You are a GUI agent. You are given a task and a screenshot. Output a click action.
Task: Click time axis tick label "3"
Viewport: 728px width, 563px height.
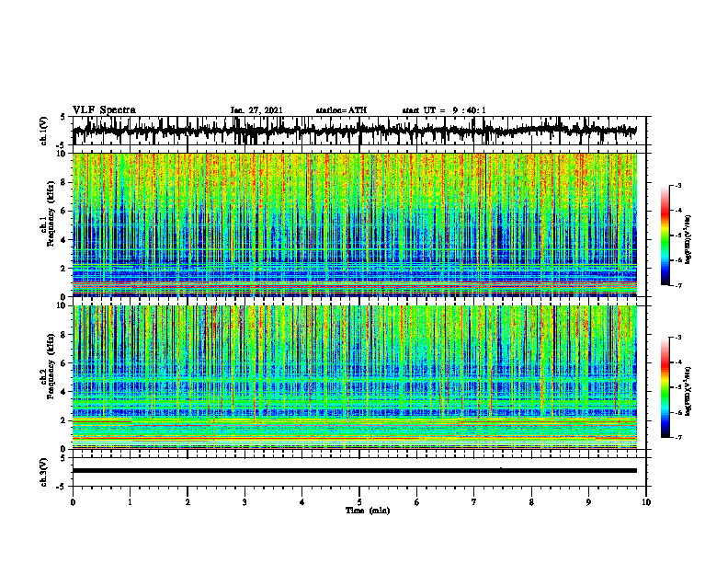245,502
